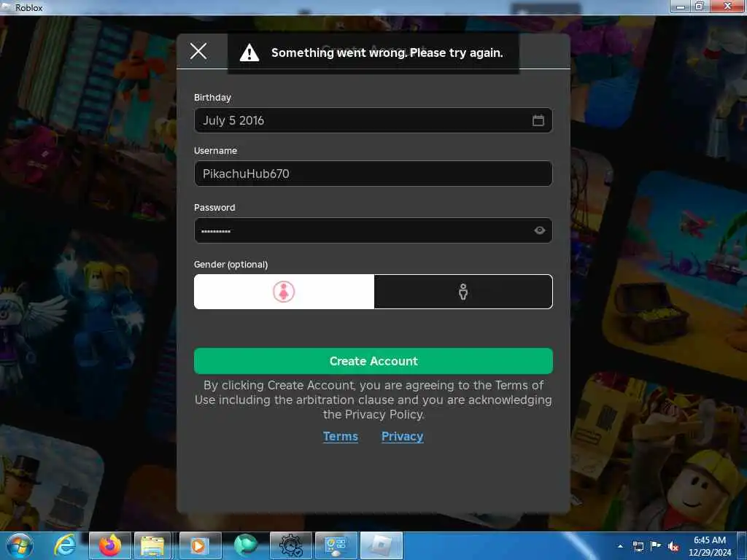
Task: Launch Firefox from the taskbar
Action: point(110,545)
